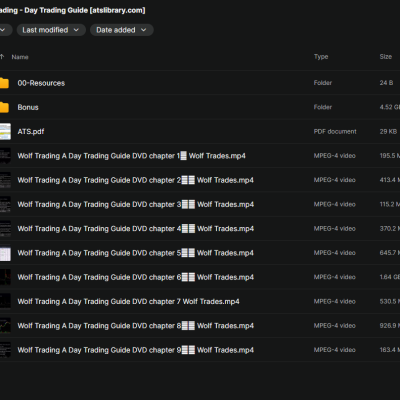This screenshot has height=400, width=400.
Task: Click the 29 KB size value
Action: click(x=388, y=132)
